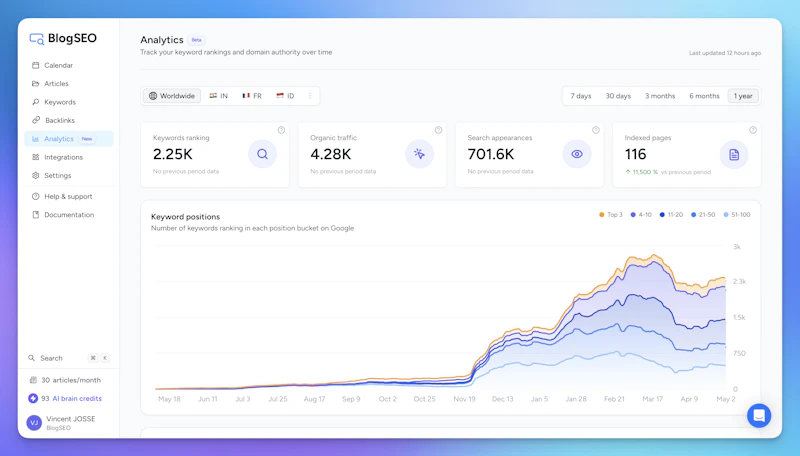Click the Search appearances eye icon
The width and height of the screenshot is (800, 456).
[x=577, y=154]
